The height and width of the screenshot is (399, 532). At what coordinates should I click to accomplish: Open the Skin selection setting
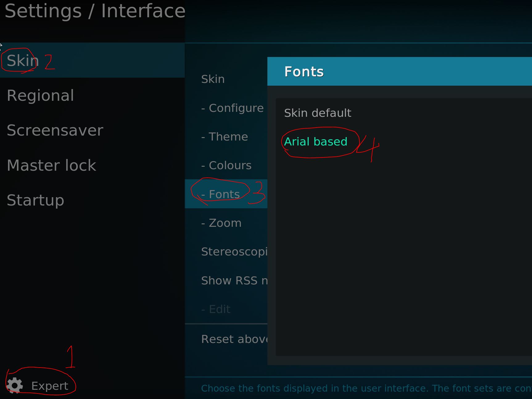[x=226, y=79]
